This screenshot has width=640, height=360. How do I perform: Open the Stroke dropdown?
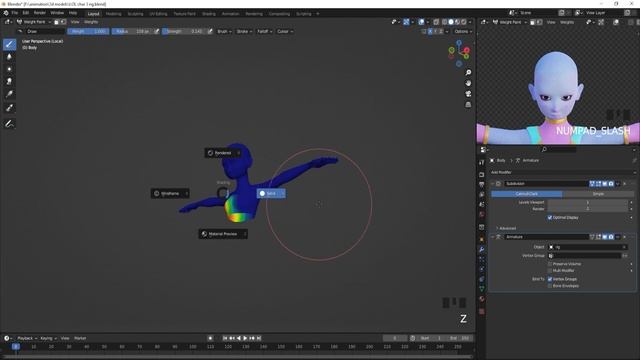(244, 31)
